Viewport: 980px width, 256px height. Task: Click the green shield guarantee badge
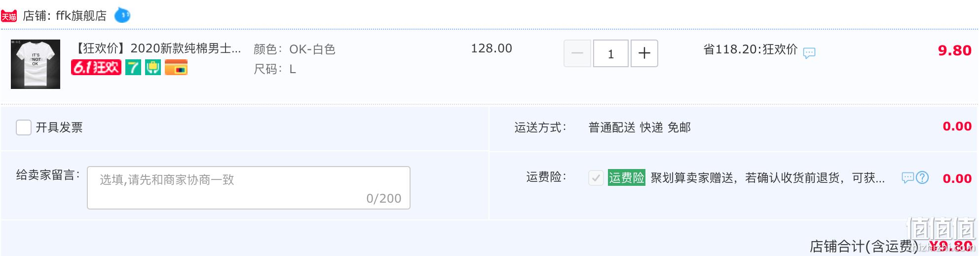click(153, 67)
